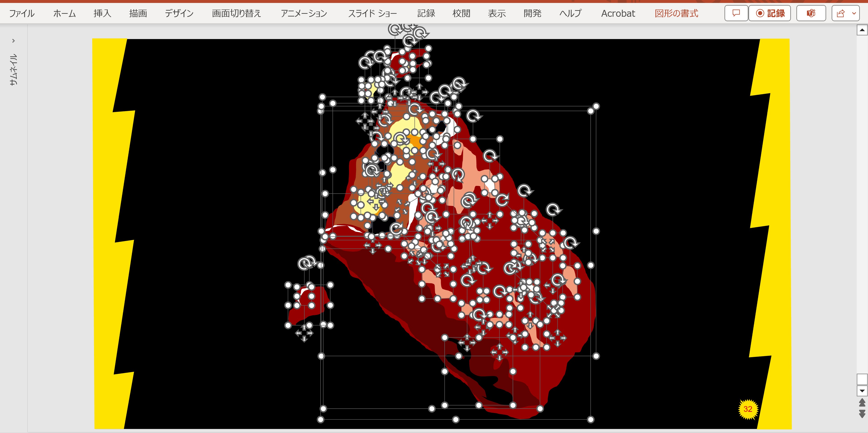The image size is (868, 433).
Task: Click the vertical scrollbar up arrow
Action: click(862, 30)
